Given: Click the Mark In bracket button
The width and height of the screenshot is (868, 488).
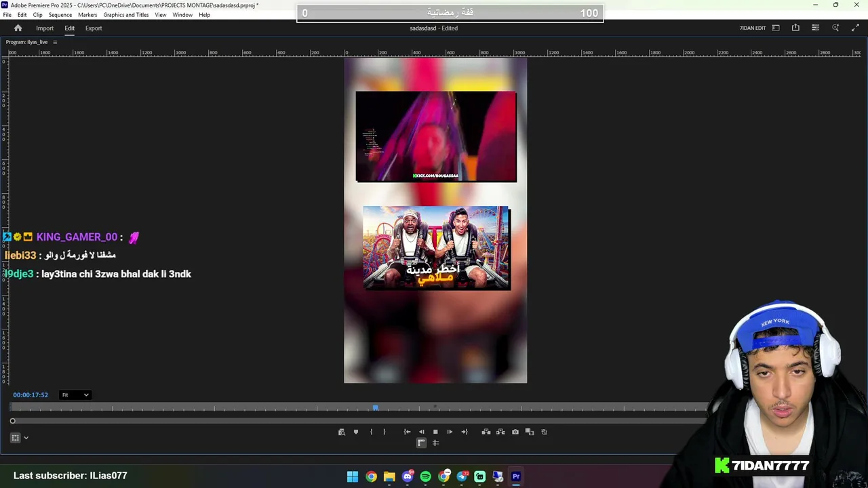Looking at the screenshot, I should (371, 432).
